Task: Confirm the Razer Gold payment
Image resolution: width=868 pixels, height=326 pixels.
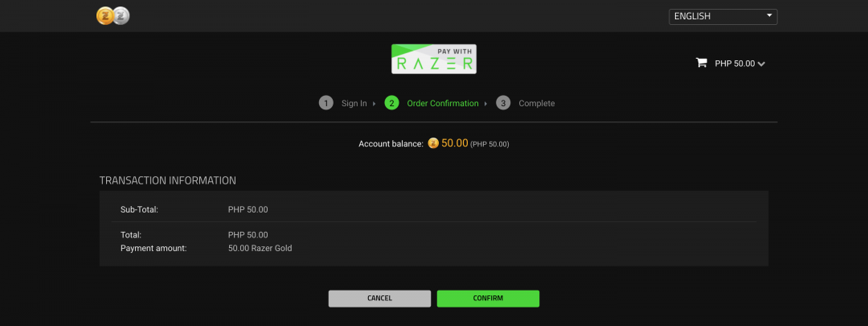Action: [488, 299]
